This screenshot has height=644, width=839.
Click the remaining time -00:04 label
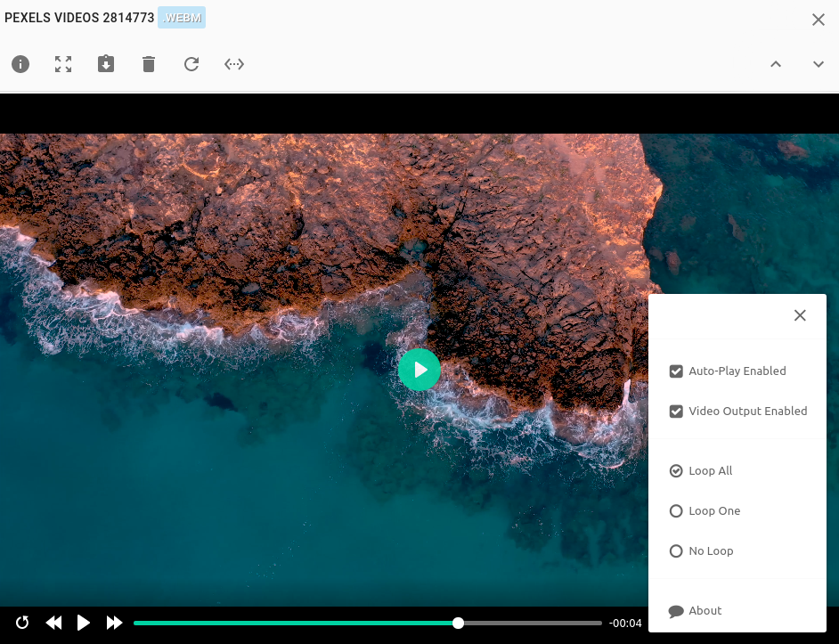pos(625,624)
